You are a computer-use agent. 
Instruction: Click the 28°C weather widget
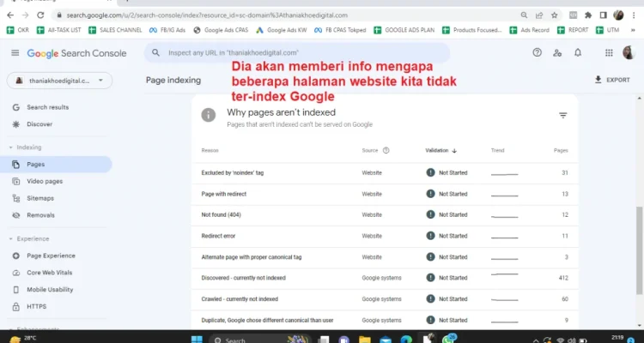[22, 339]
